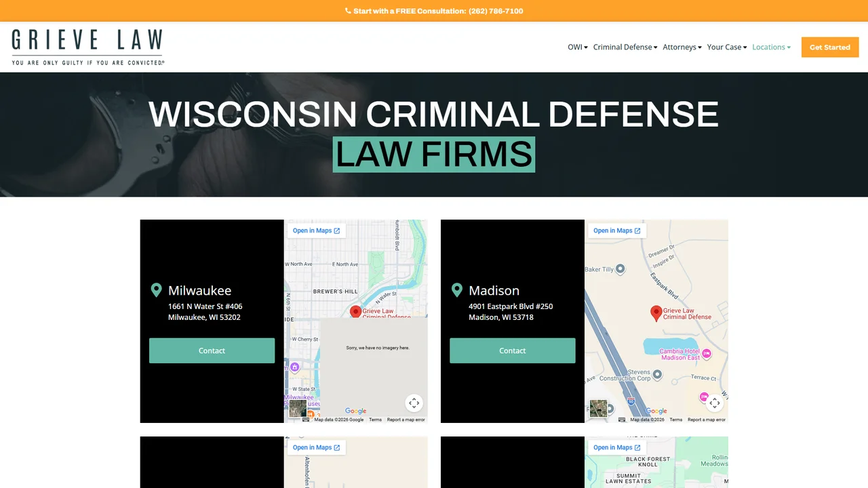Screen dimensions: 868x488
Task: Click the phone icon in the orange banner
Action: click(x=348, y=11)
